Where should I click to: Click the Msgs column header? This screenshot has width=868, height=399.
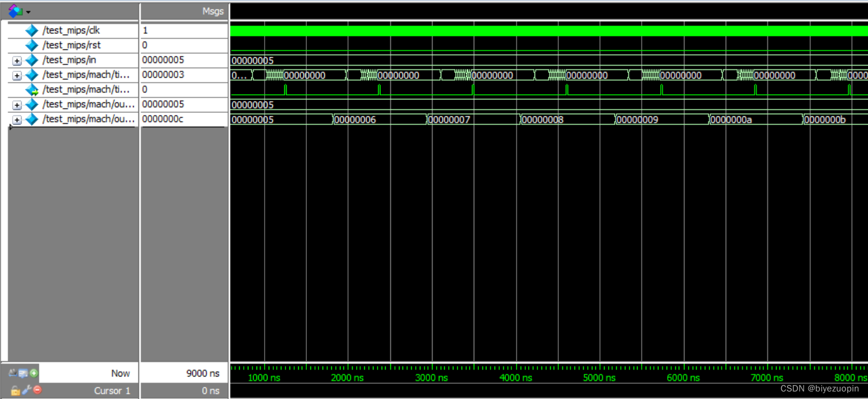213,10
